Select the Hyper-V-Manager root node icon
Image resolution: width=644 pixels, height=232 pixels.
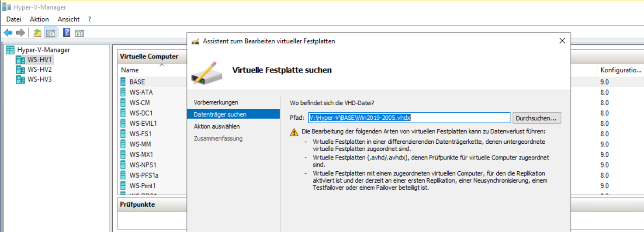pos(10,50)
